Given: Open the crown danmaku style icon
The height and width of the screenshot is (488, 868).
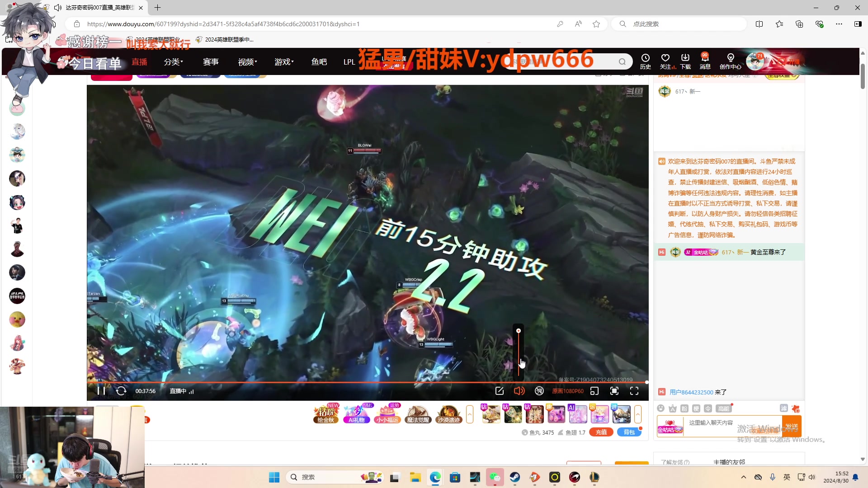Looking at the screenshot, I should [x=673, y=408].
